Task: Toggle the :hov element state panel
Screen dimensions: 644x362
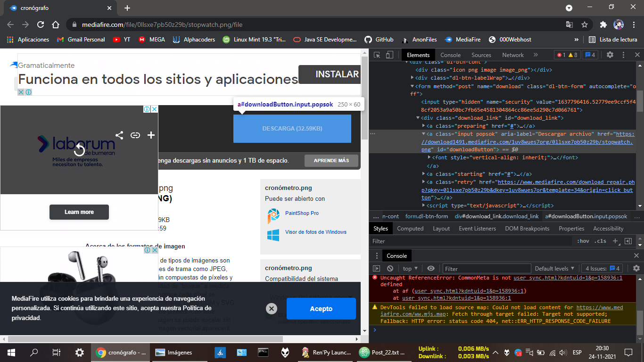Action: point(583,241)
